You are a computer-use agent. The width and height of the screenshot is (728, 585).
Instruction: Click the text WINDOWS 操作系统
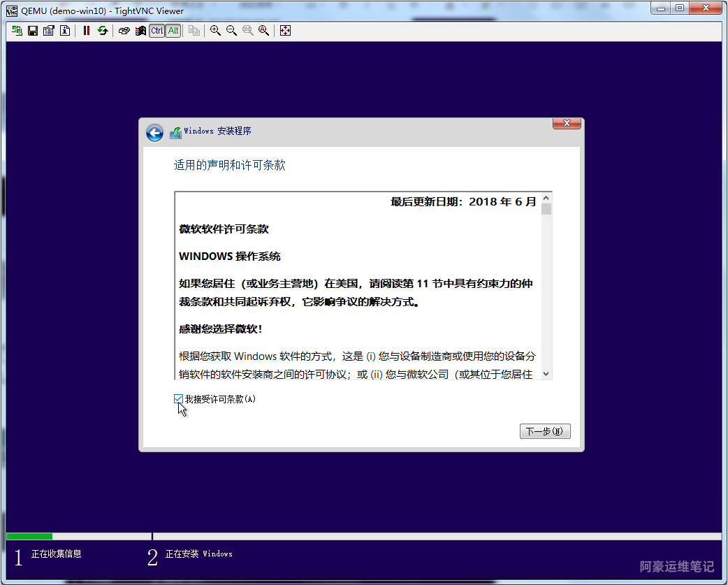[x=230, y=257]
